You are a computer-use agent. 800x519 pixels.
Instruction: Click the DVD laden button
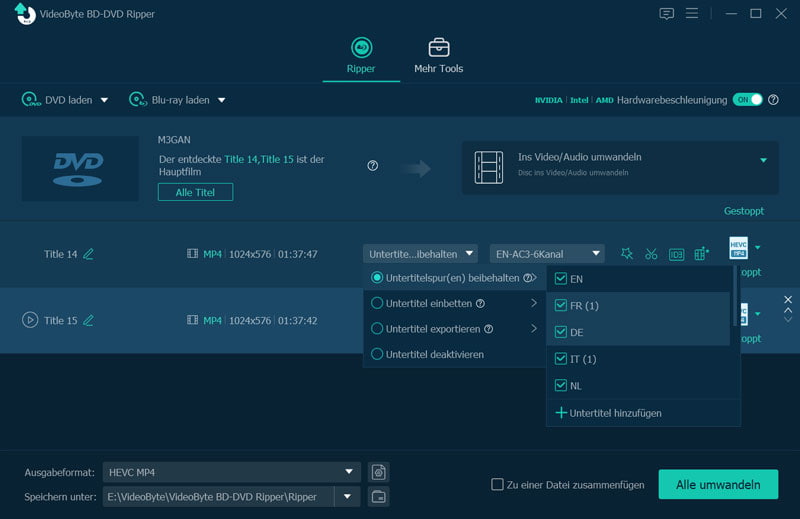point(57,100)
